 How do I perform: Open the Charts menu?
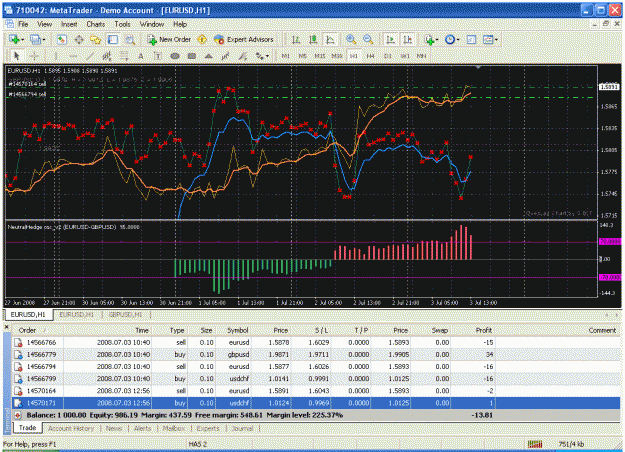(96, 24)
